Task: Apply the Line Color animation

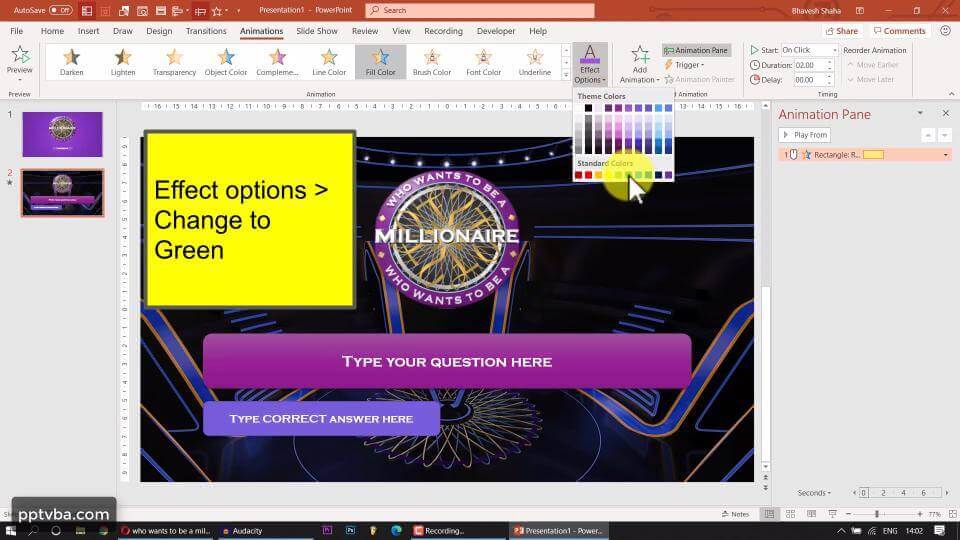Action: click(x=329, y=62)
